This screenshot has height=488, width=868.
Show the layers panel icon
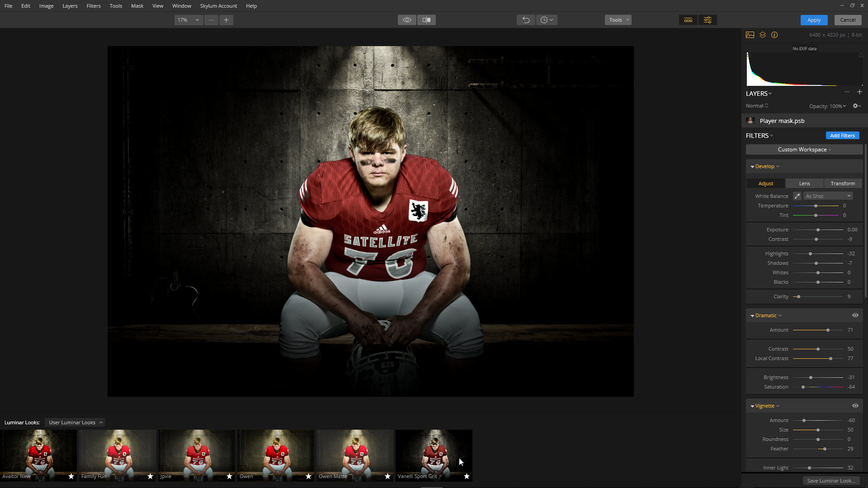click(x=763, y=35)
